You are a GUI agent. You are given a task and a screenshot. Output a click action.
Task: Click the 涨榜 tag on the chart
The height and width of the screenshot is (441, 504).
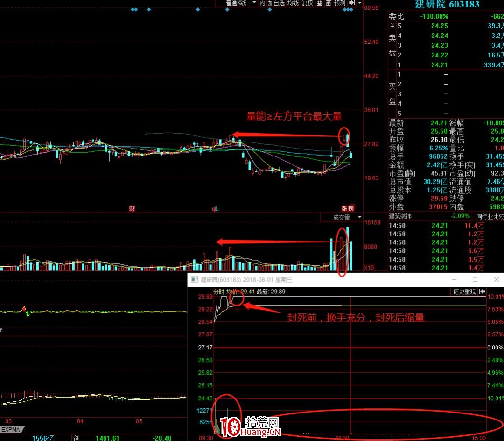(348, 208)
